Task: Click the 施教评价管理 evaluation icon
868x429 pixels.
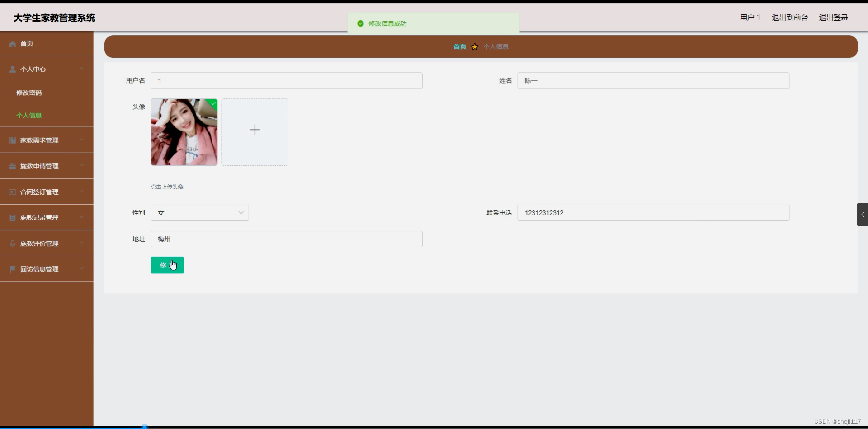Action: pyautogui.click(x=12, y=243)
